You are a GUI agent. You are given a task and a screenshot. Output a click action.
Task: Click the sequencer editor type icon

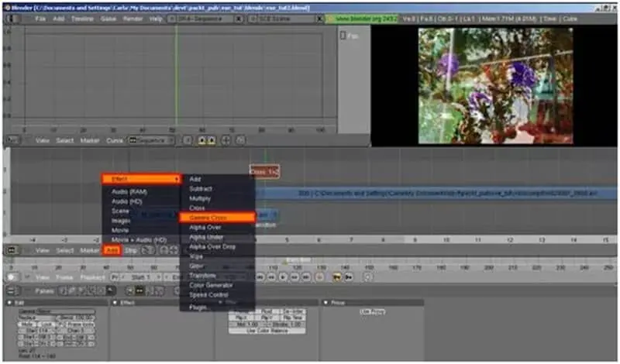tap(12, 250)
